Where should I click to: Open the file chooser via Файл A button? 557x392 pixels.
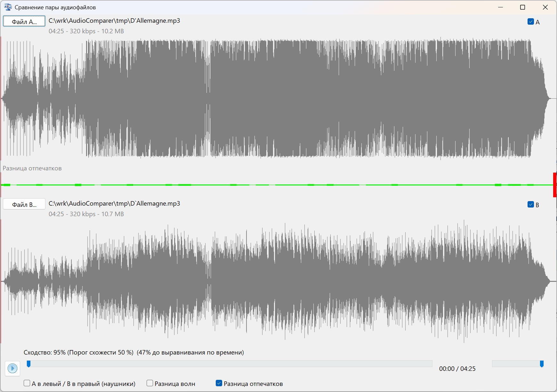click(24, 21)
